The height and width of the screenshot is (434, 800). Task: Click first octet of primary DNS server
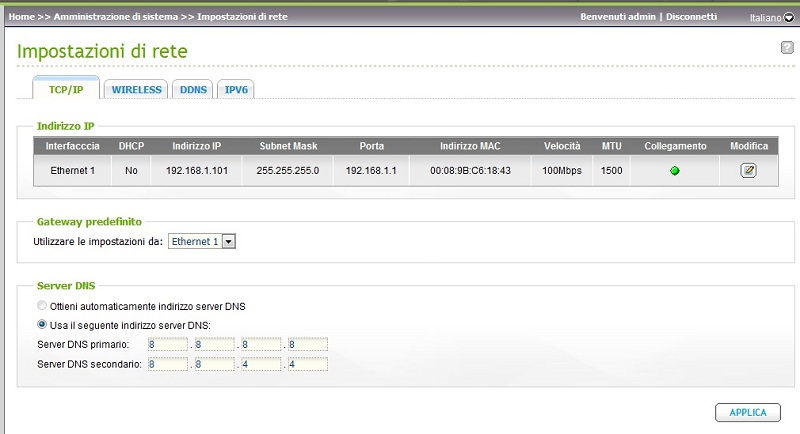166,344
